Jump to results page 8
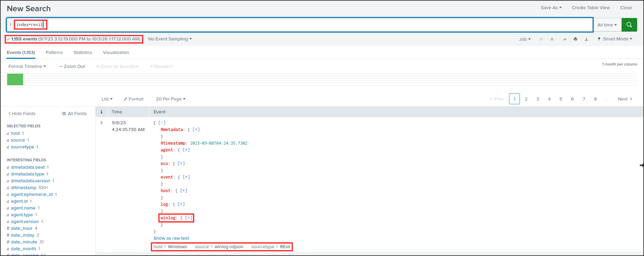Screen dimensions: 644x256 click(x=595, y=99)
